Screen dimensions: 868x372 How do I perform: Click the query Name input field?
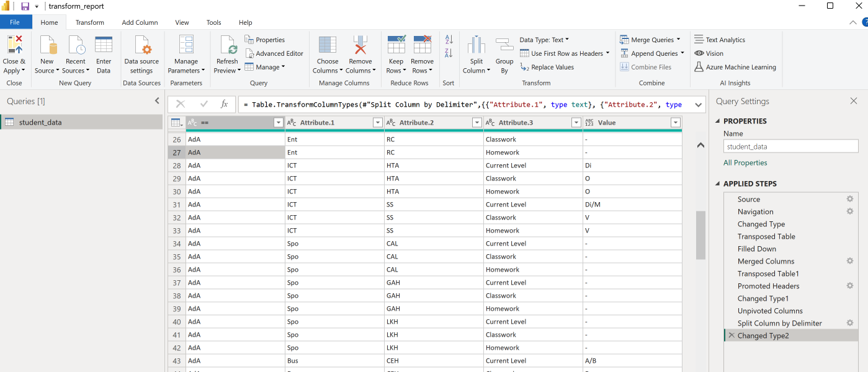coord(791,147)
